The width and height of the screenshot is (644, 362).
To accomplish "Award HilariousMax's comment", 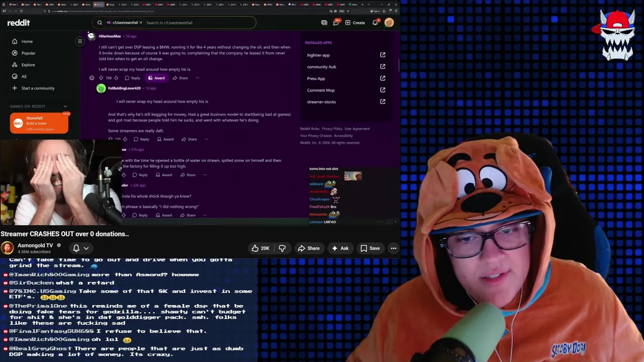I will click(156, 78).
